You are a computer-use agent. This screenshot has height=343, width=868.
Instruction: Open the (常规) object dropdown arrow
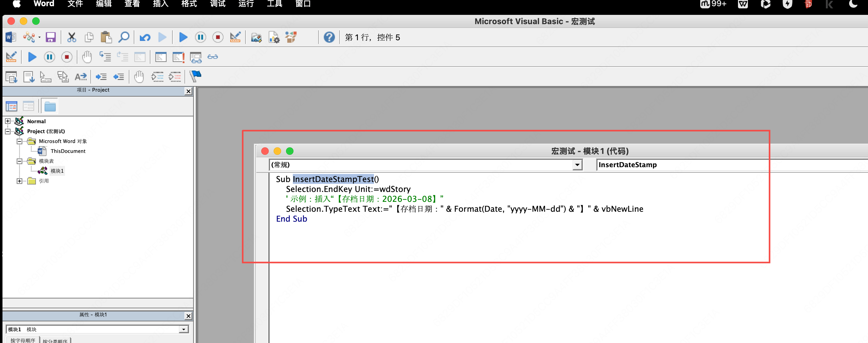tap(577, 165)
